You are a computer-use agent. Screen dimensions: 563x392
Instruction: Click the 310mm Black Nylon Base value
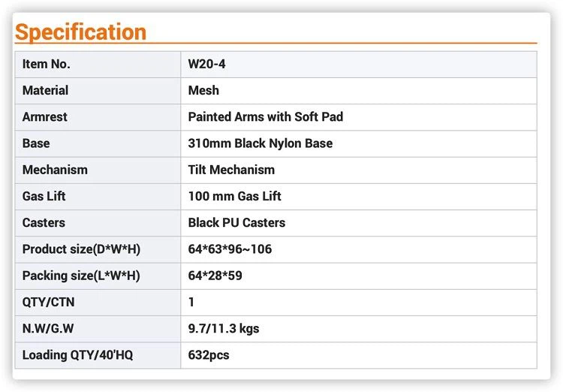pyautogui.click(x=260, y=143)
